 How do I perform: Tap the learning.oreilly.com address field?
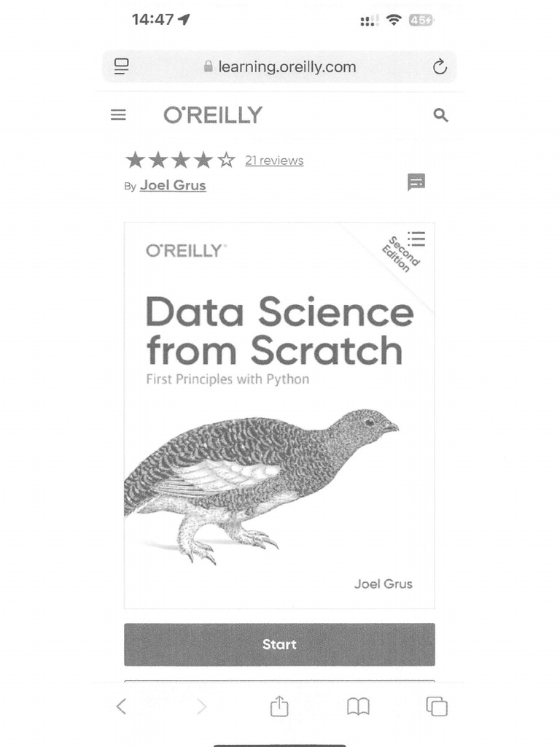pos(287,67)
